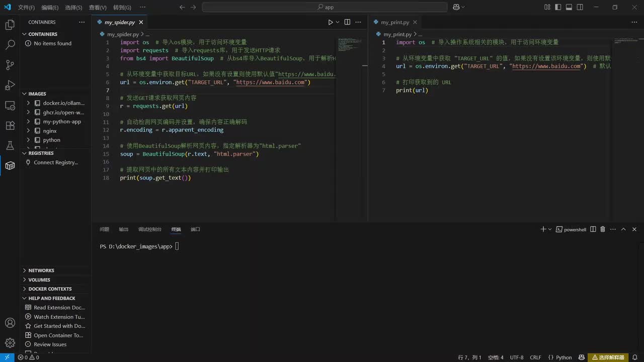This screenshot has height=362, width=644.
Task: Expand the VOLUMES section
Action: (x=56, y=280)
